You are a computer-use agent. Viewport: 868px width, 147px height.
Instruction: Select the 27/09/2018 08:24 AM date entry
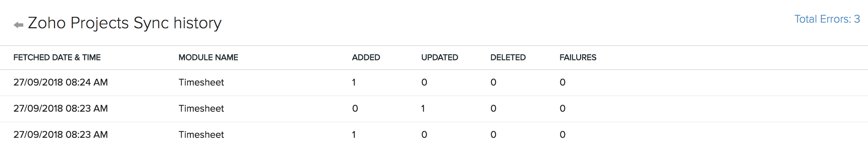coord(60,82)
